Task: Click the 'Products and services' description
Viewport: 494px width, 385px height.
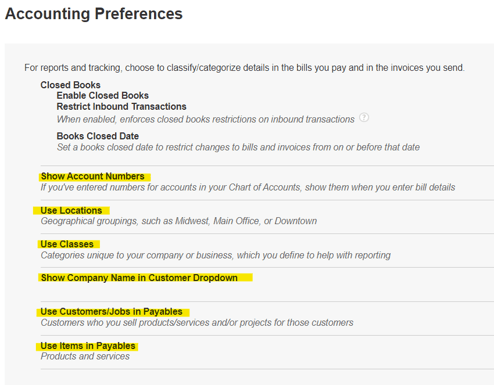Action: click(85, 356)
